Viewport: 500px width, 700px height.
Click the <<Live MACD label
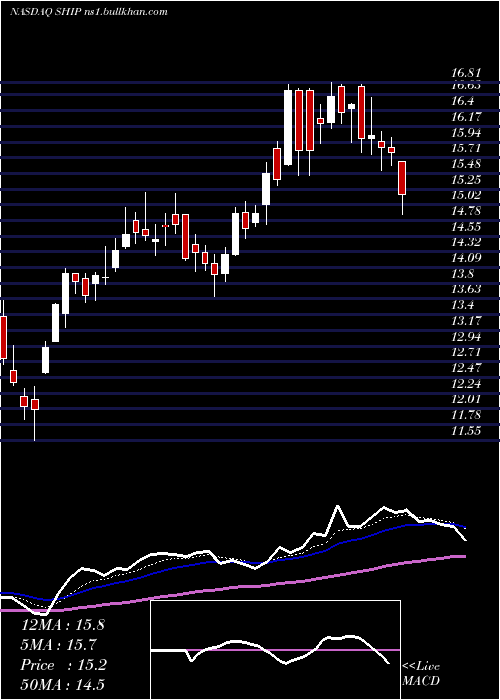pyautogui.click(x=421, y=673)
